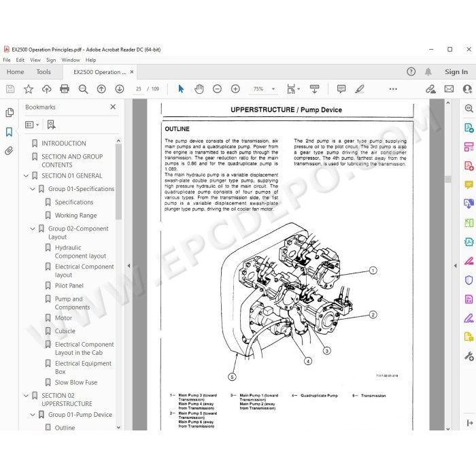This screenshot has height=476, width=476.
Task: Toggle the Bookmarks panel button
Action: coord(9,132)
